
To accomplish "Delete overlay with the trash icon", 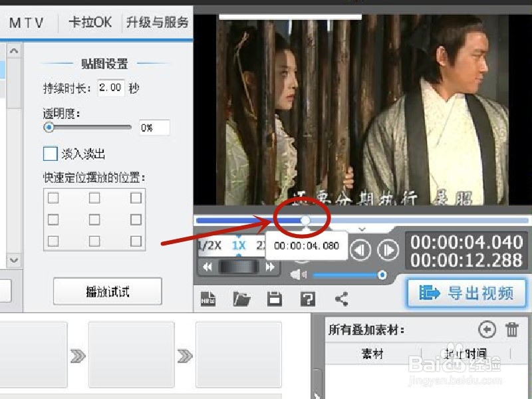I will 512,329.
